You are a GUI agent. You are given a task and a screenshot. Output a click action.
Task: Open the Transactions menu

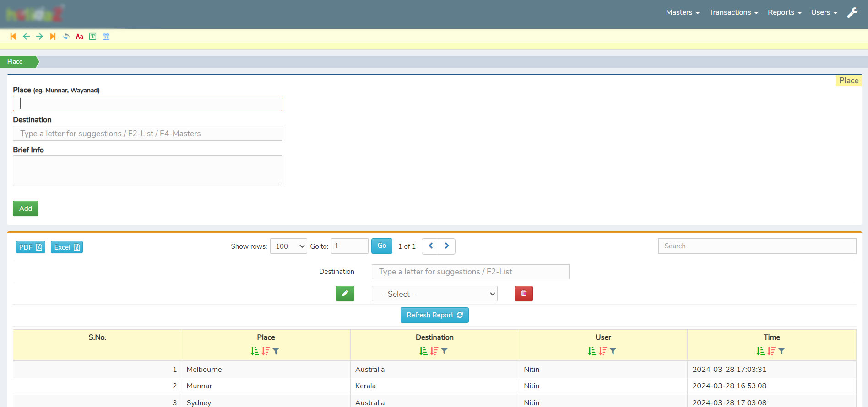[x=733, y=12]
